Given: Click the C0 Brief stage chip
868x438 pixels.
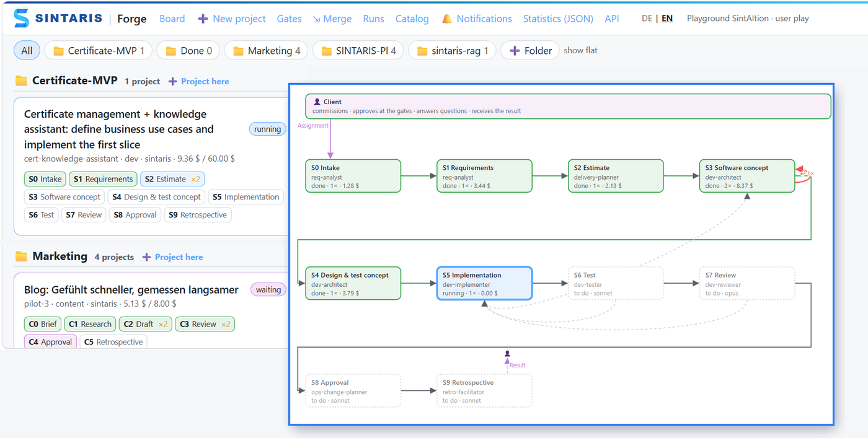Looking at the screenshot, I should [43, 324].
